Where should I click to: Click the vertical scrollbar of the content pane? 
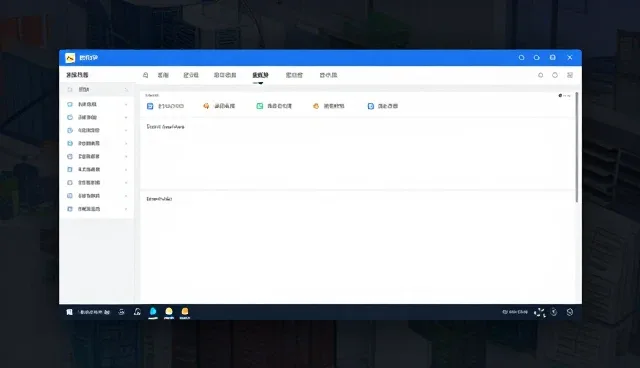click(x=577, y=147)
